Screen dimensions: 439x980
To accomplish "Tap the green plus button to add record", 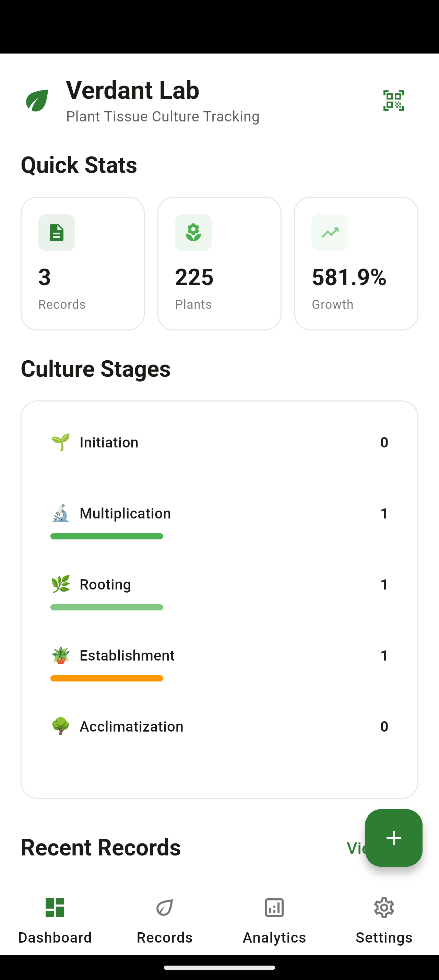I will 393,838.
